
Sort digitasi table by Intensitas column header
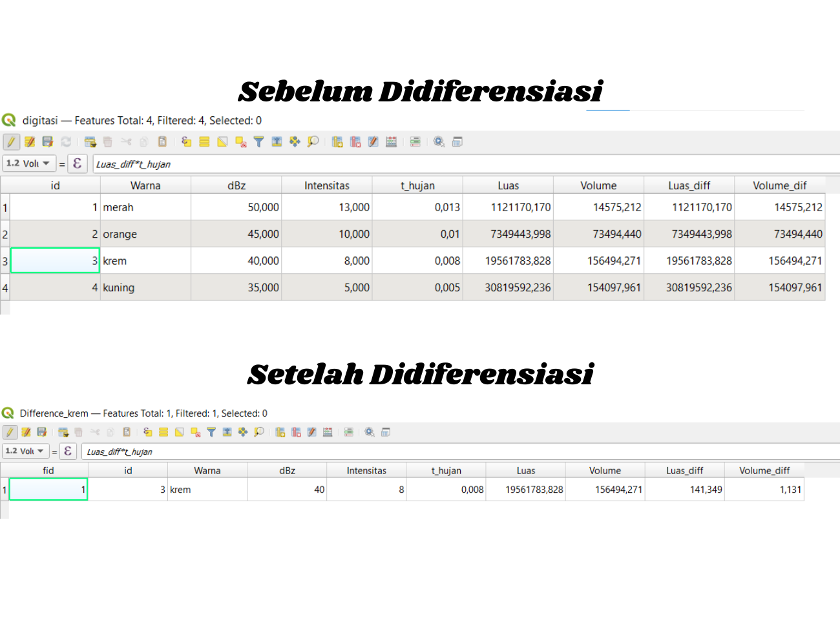326,186
